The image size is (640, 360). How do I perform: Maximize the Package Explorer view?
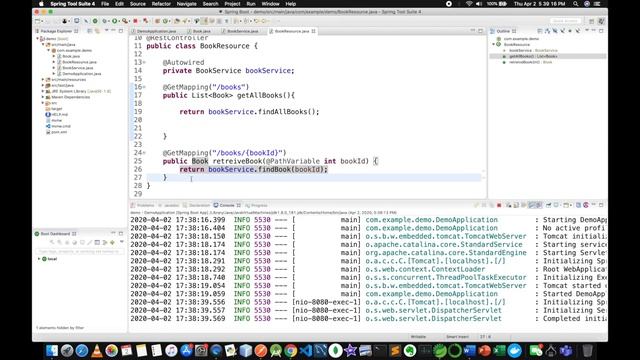[121, 31]
